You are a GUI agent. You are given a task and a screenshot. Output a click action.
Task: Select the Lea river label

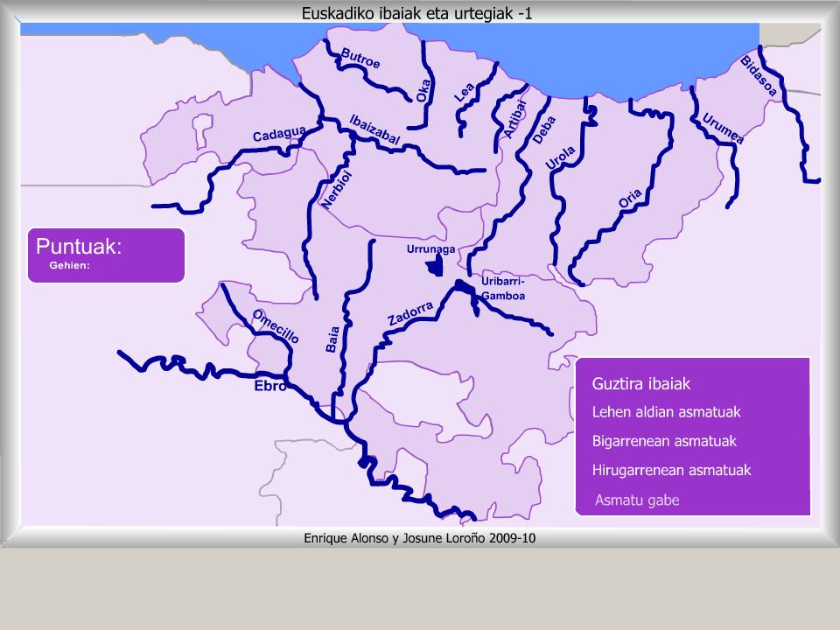coord(464,93)
